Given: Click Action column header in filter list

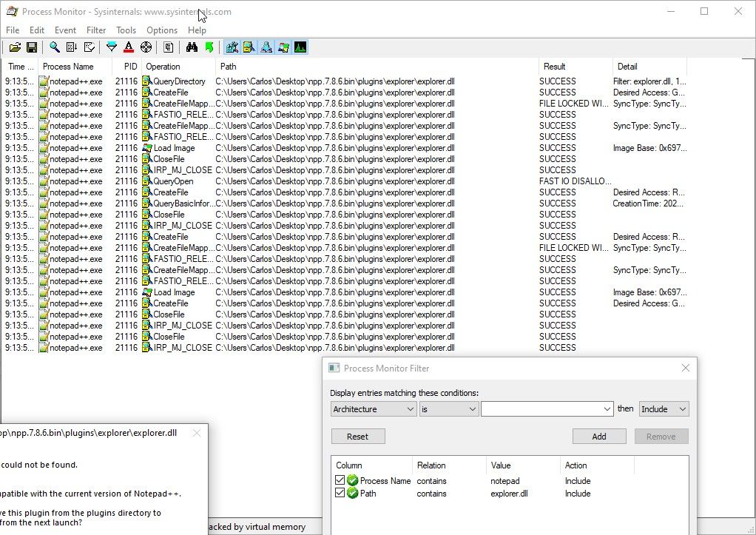Looking at the screenshot, I should click(x=597, y=465).
